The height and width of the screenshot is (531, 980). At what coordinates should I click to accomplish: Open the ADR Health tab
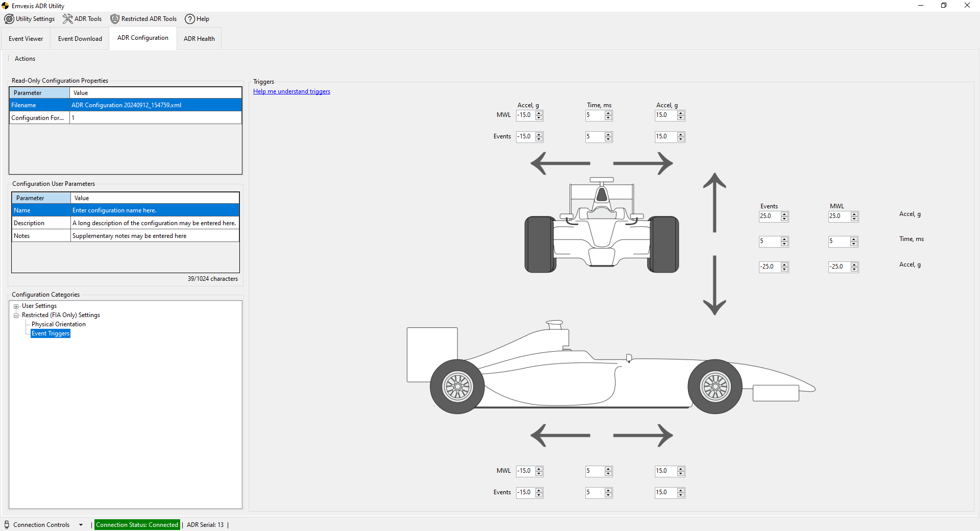[199, 39]
